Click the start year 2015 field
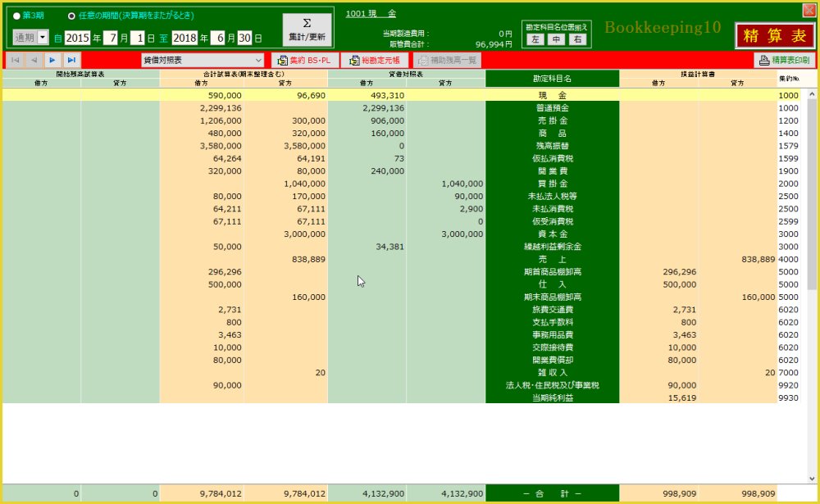Image resolution: width=820 pixels, height=504 pixels. tap(77, 38)
